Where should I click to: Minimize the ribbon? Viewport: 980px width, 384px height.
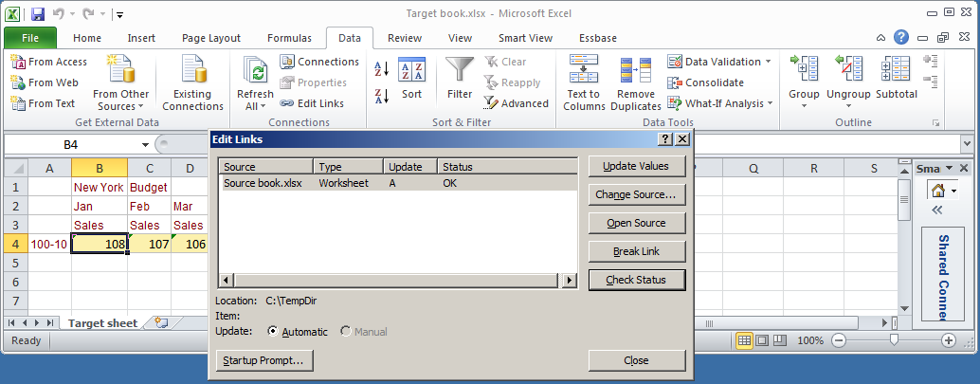tap(880, 38)
